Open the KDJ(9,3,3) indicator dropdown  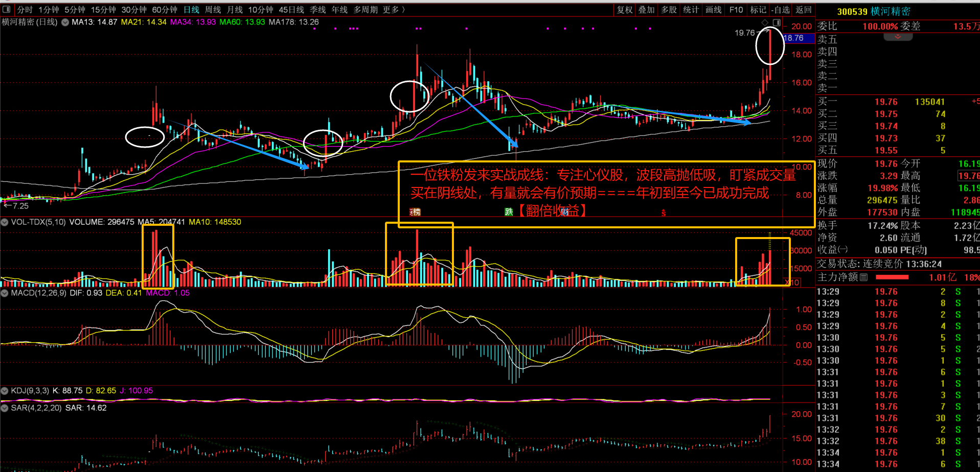pos(5,391)
